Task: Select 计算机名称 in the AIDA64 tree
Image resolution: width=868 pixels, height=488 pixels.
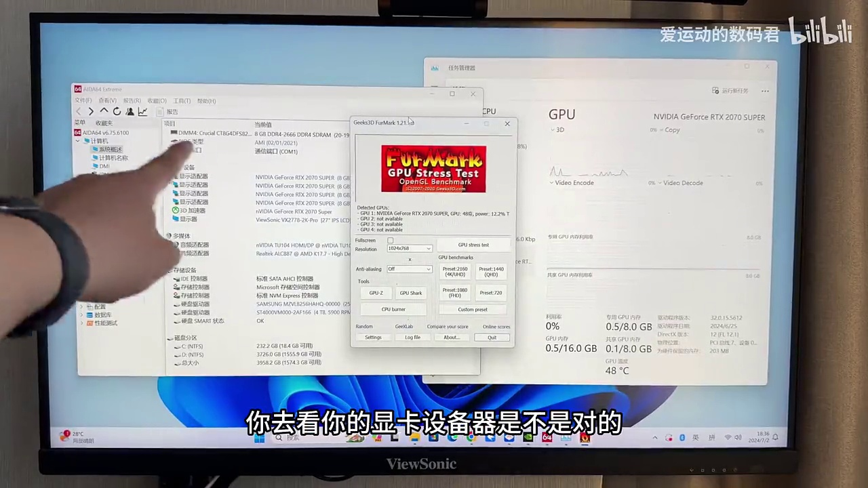Action: (111, 158)
